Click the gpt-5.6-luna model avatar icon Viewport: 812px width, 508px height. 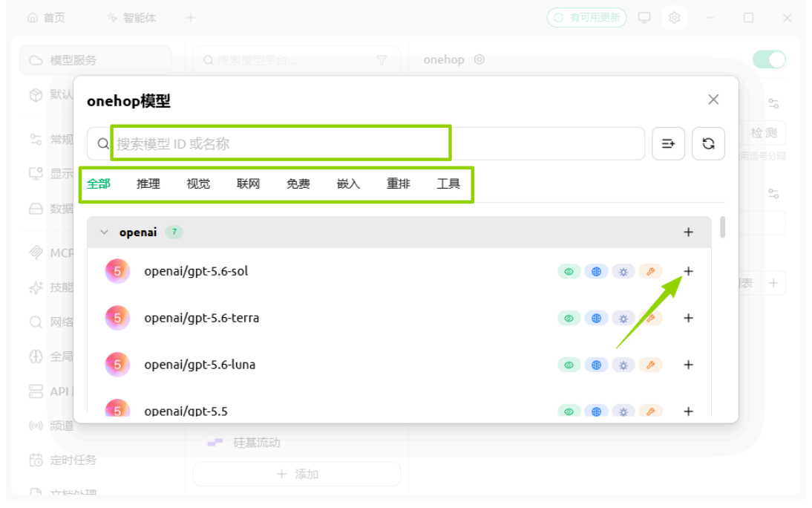tap(117, 365)
